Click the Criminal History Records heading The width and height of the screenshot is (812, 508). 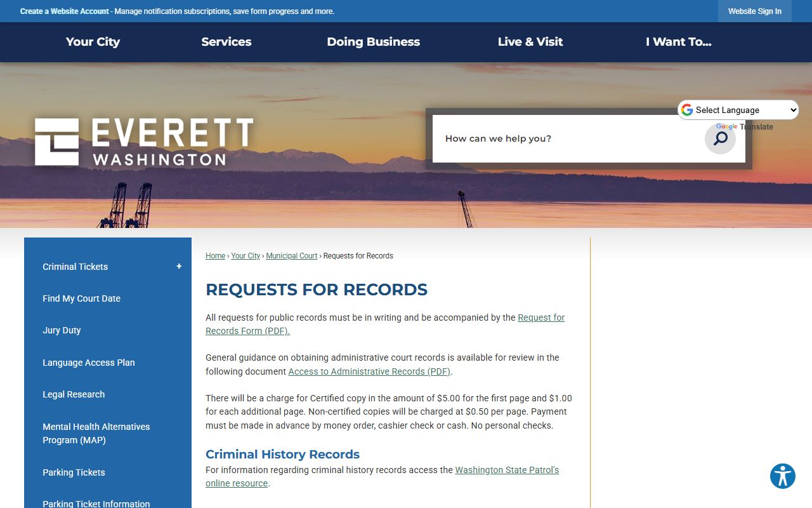point(282,454)
